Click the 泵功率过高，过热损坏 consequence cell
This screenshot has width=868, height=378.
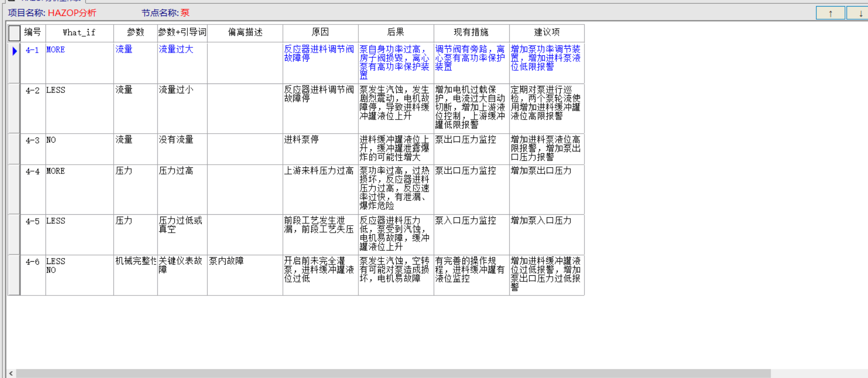(x=396, y=189)
